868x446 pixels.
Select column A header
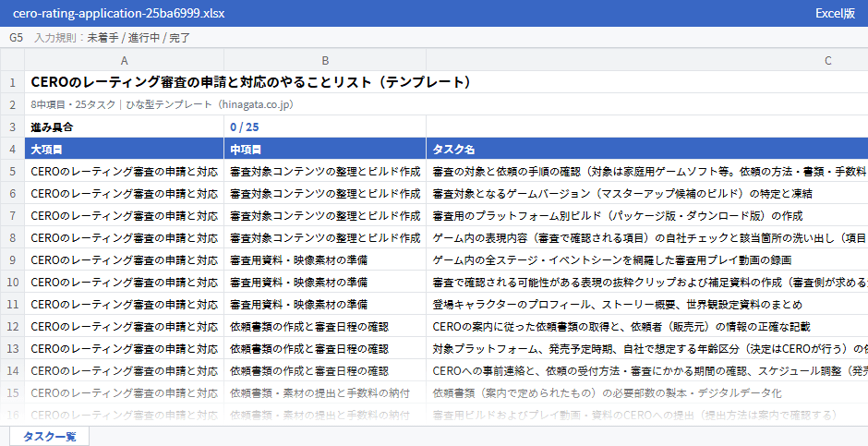tap(124, 60)
